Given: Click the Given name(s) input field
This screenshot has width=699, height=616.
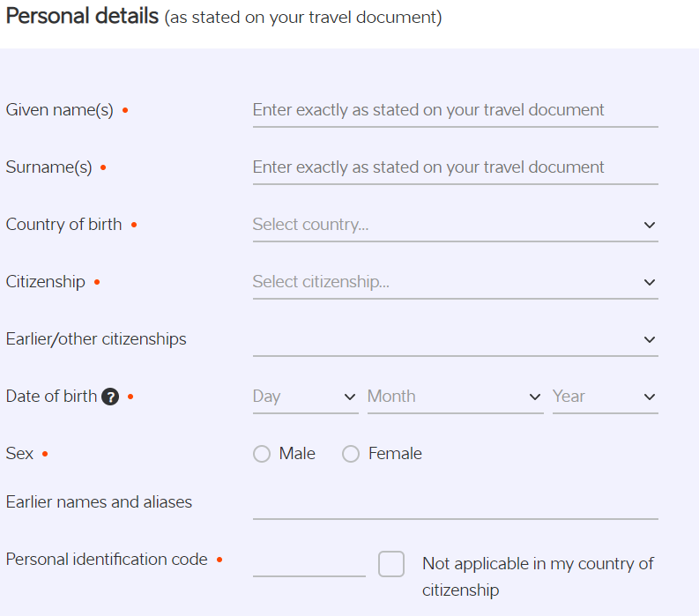Looking at the screenshot, I should point(455,110).
